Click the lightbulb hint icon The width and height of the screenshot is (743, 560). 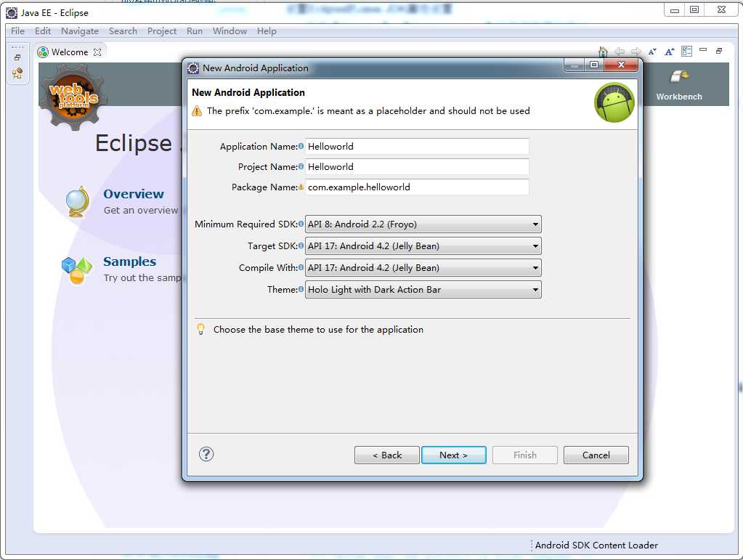[x=201, y=329]
